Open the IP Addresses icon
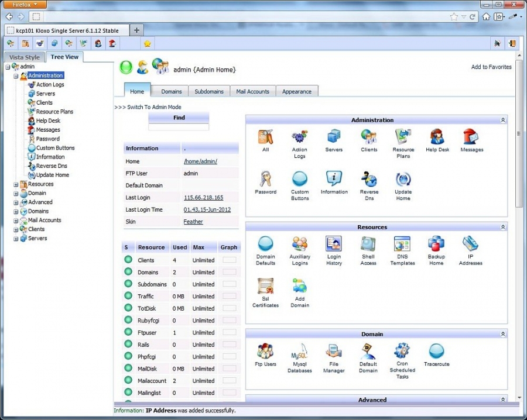527x420 pixels. point(471,244)
